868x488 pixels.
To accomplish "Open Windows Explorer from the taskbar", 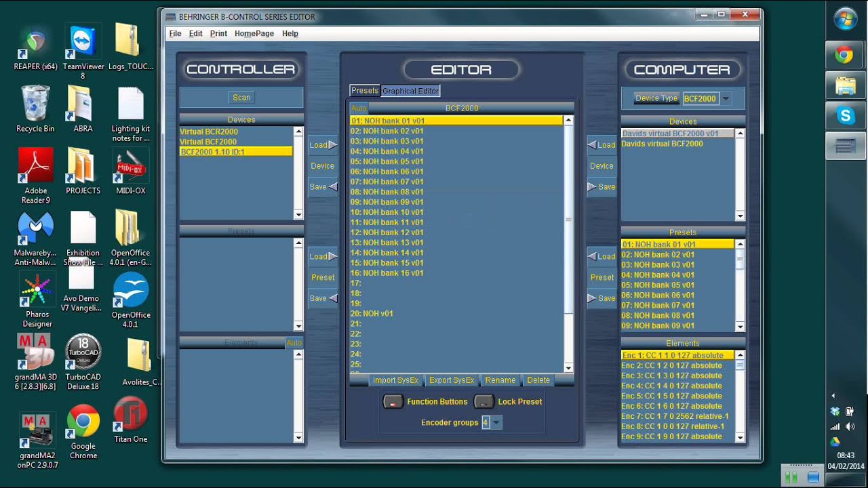I will pos(845,85).
